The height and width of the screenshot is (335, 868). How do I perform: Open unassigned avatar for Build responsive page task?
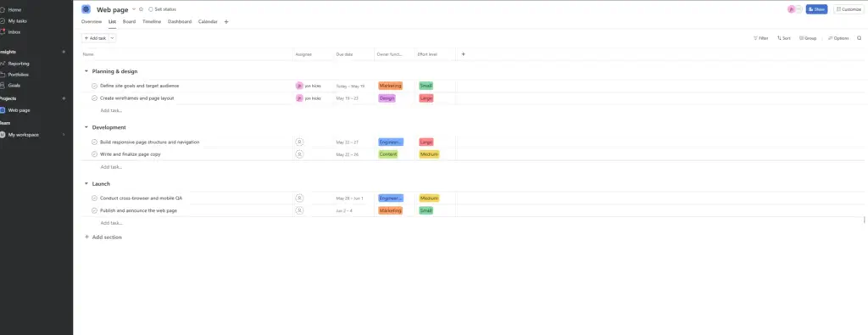[299, 142]
